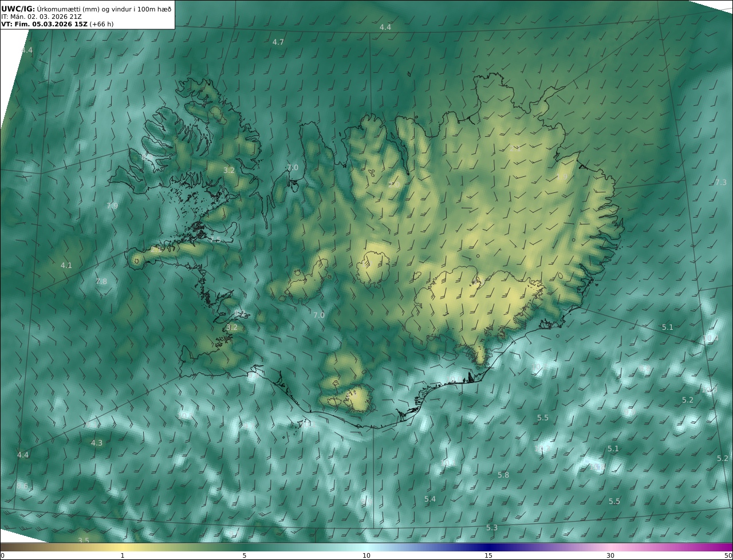Click the tick label 15 on the color scale
Viewport: 733px width, 560px height.
pyautogui.click(x=488, y=556)
